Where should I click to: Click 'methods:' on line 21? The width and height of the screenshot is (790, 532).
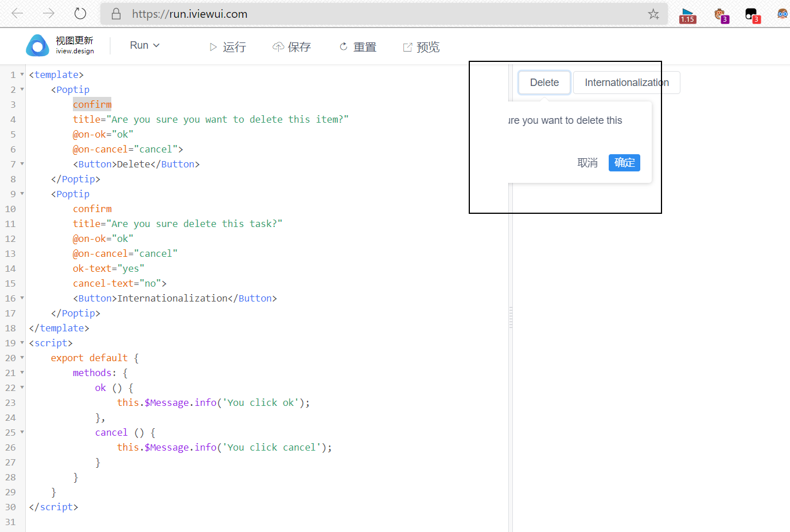(x=95, y=373)
